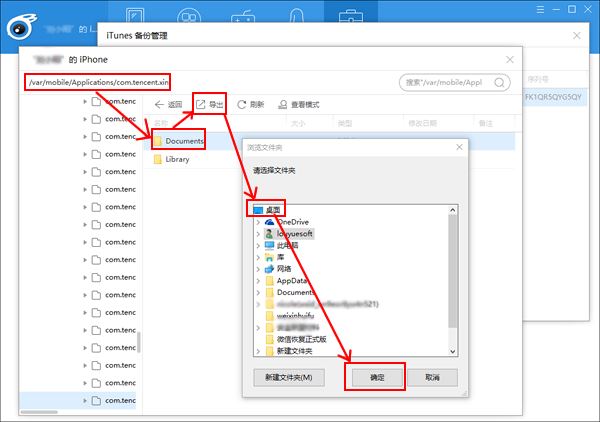Screen dimensions: 600x422
Task: Click the 确定 (OK) button
Action: (377, 377)
